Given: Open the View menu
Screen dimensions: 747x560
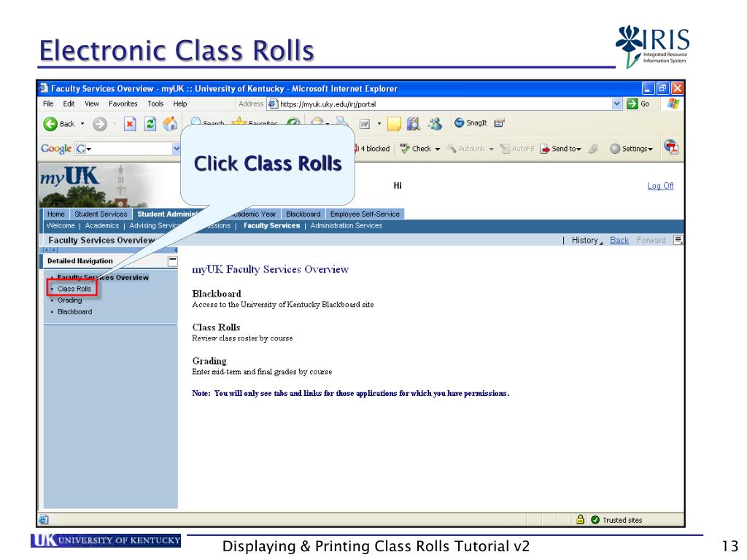Looking at the screenshot, I should [x=91, y=104].
